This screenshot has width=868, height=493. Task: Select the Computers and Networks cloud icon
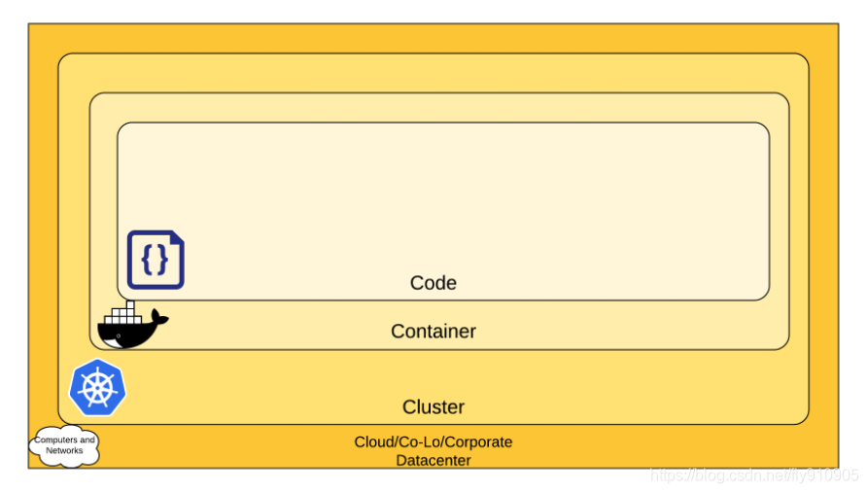[66, 445]
